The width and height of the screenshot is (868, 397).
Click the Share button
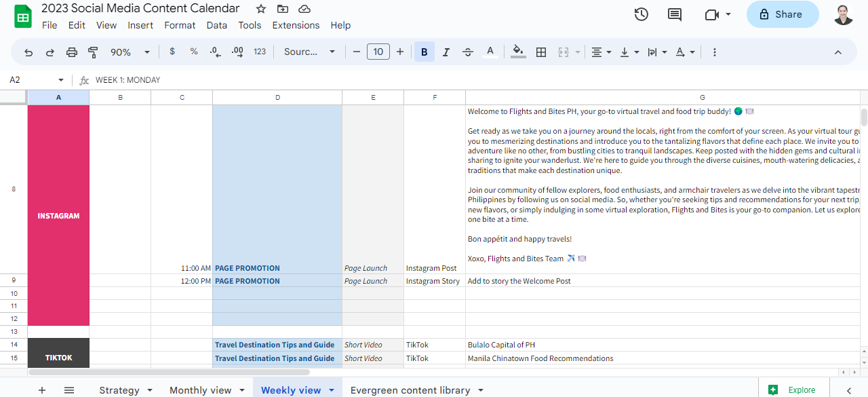783,14
